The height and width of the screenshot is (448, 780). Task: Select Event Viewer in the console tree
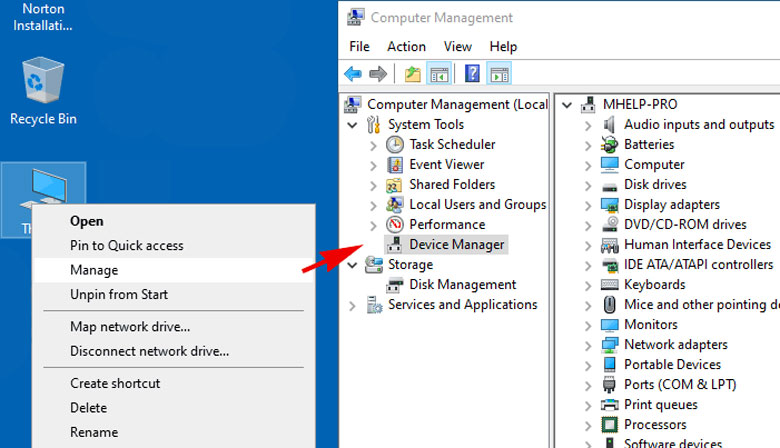(446, 164)
